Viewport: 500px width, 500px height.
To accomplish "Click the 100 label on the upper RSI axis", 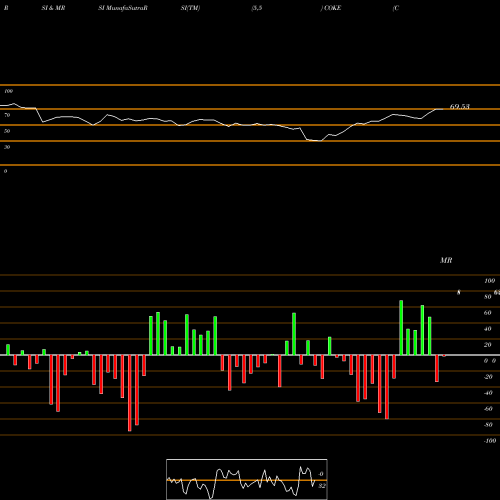I will pyautogui.click(x=8, y=91).
